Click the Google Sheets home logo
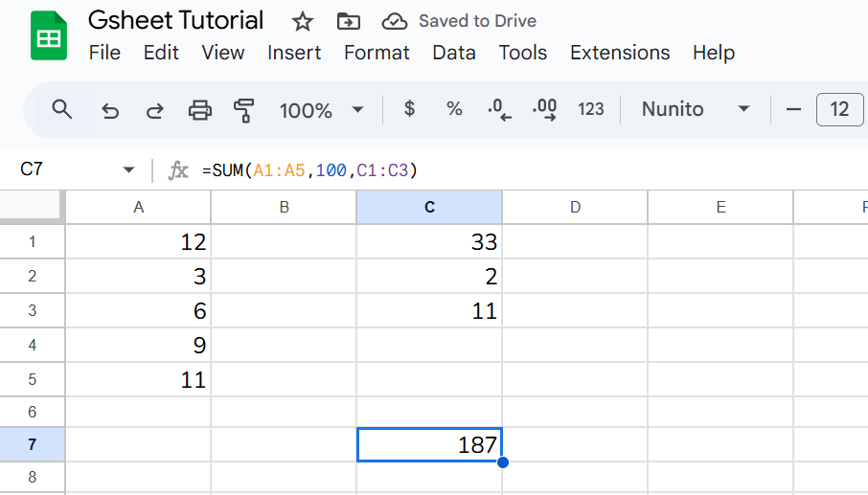 pyautogui.click(x=49, y=36)
